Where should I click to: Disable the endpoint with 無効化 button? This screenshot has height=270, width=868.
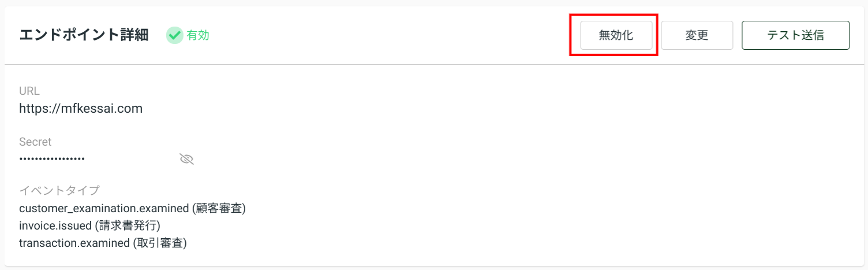pos(616,35)
